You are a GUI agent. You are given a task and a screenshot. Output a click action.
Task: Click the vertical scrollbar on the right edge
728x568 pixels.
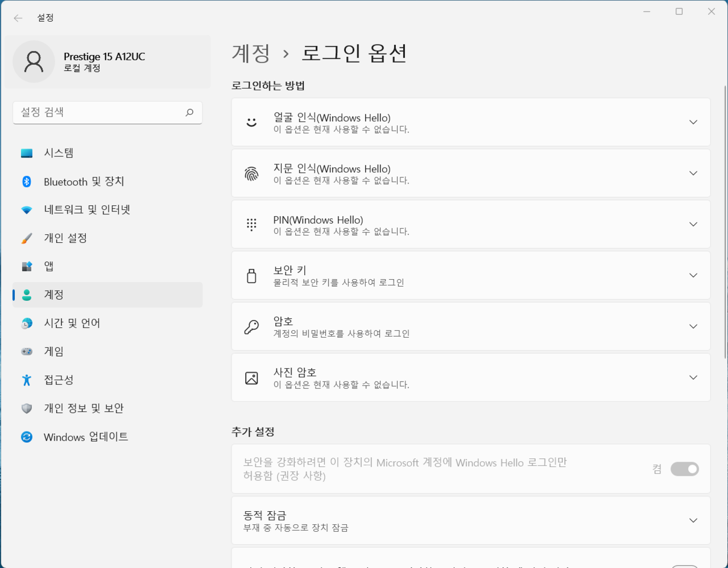coord(725,222)
